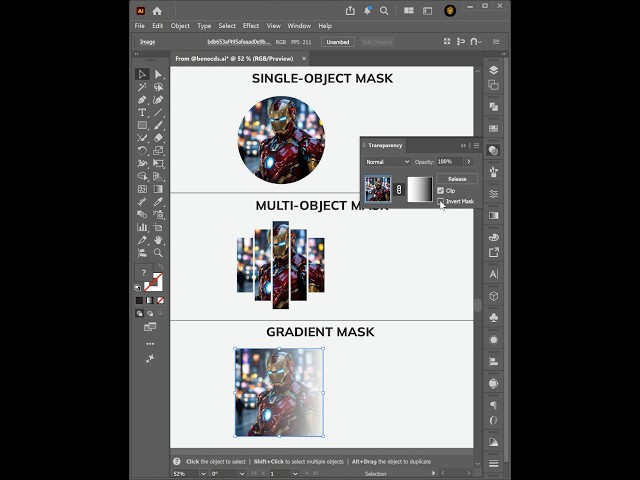Select the Scale tool
Image resolution: width=640 pixels, height=480 pixels.
click(x=158, y=151)
